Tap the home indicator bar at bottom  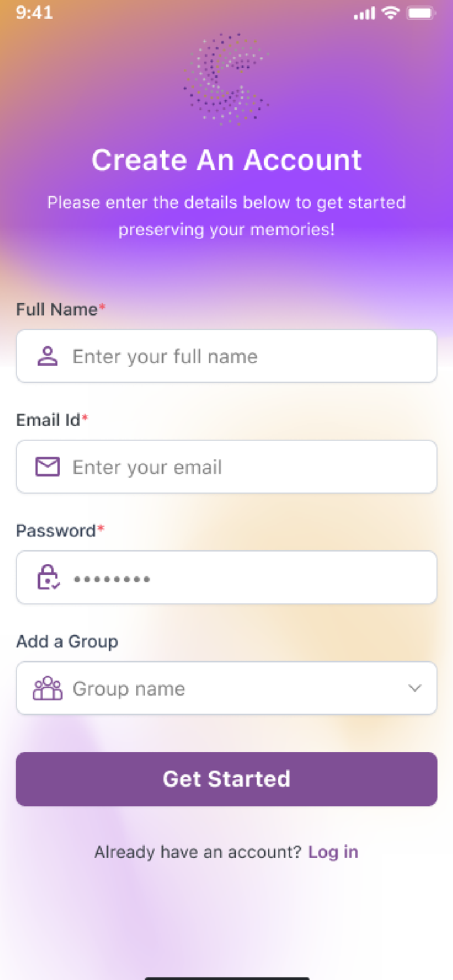[x=226, y=977]
